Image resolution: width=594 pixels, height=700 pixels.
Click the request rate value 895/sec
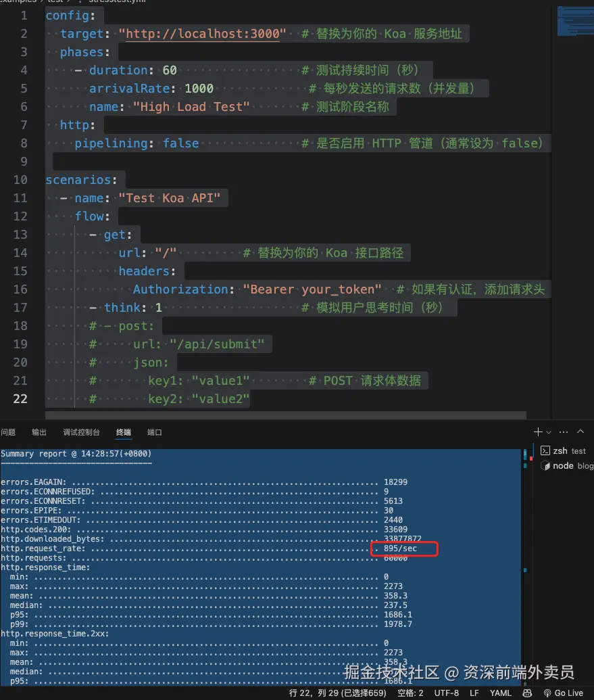click(x=401, y=549)
